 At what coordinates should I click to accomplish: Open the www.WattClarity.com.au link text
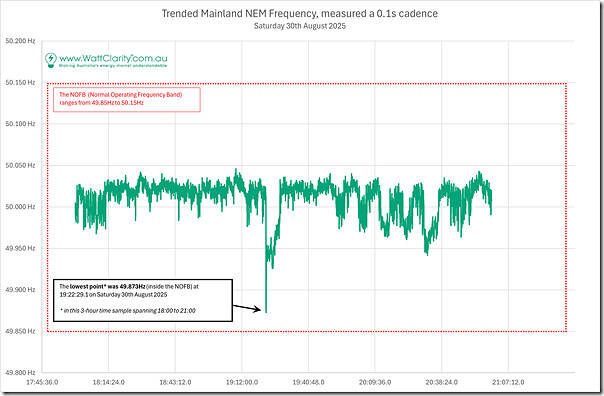(x=113, y=58)
